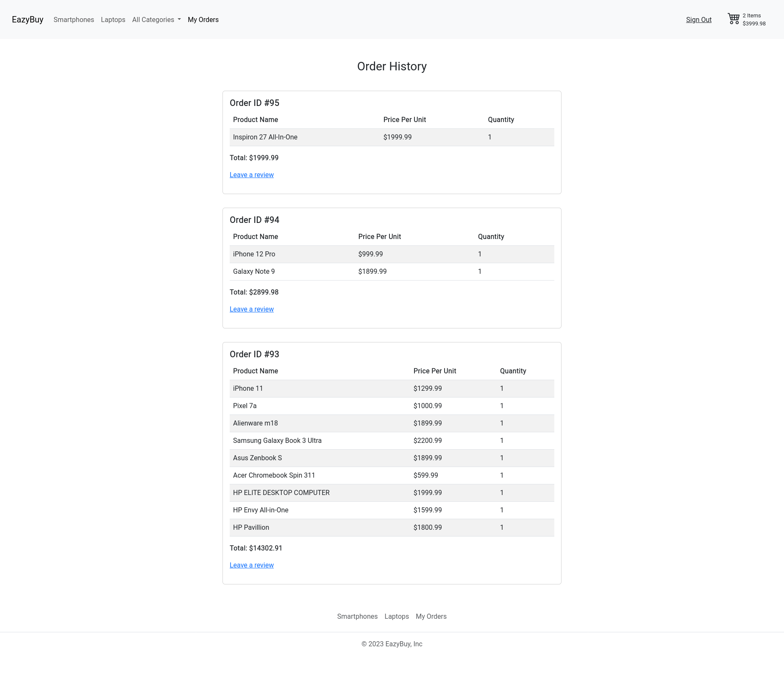The height and width of the screenshot is (673, 784).
Task: Click price '$999.99' for iPhone 12 Pro
Action: (x=370, y=254)
